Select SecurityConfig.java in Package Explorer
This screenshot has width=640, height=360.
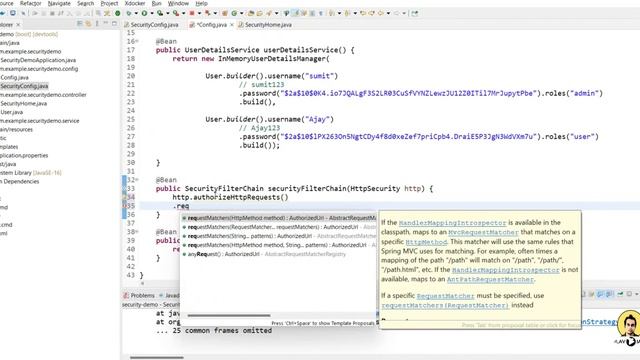pos(24,86)
